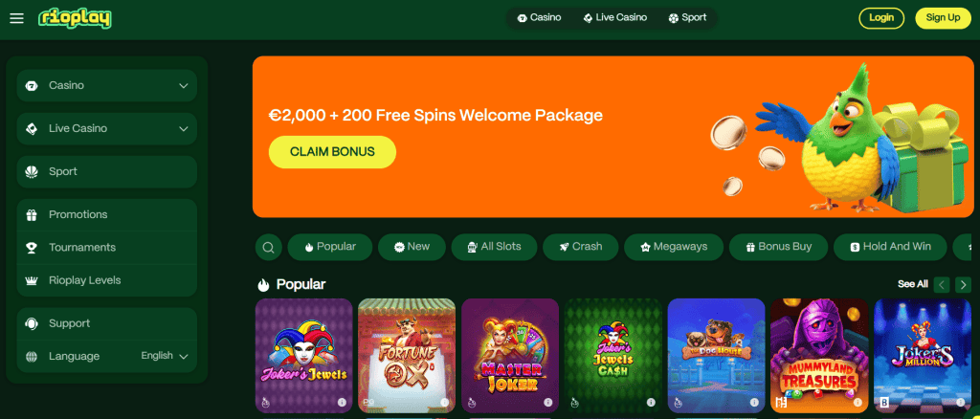980x419 pixels.
Task: Select the Bonus Buy category chip
Action: [778, 247]
